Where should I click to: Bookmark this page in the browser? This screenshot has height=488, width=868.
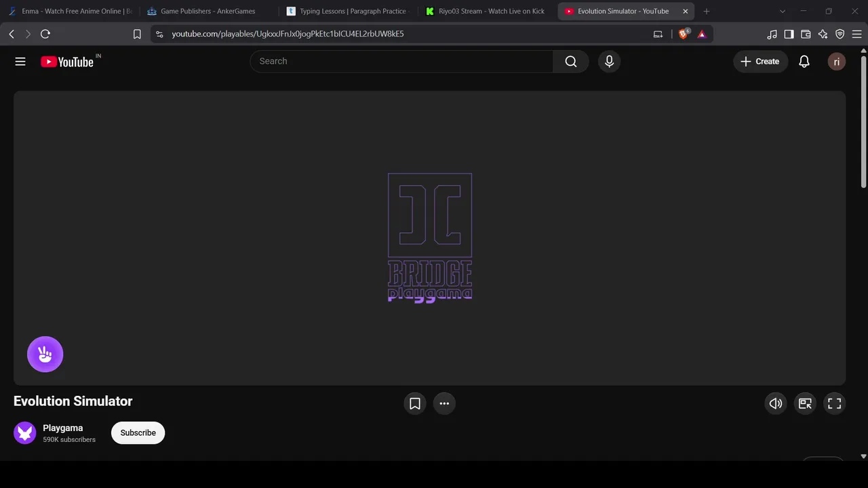(x=137, y=34)
